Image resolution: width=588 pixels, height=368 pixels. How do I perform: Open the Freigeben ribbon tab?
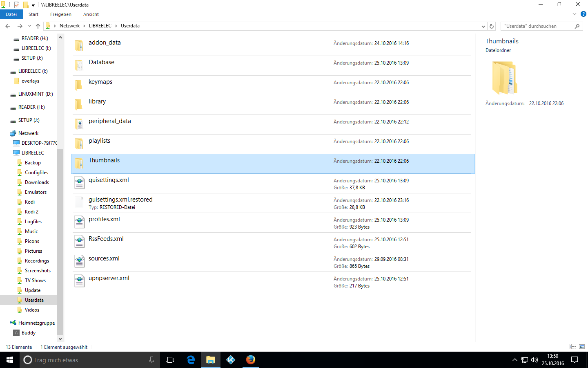pos(61,14)
